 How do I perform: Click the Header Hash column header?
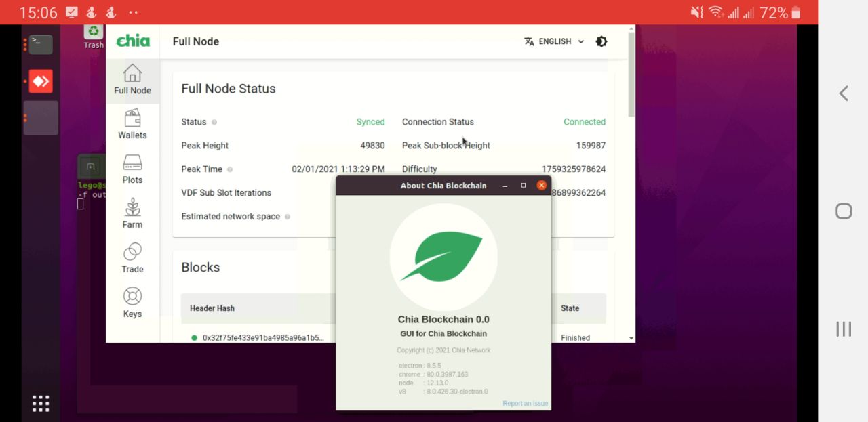point(212,308)
